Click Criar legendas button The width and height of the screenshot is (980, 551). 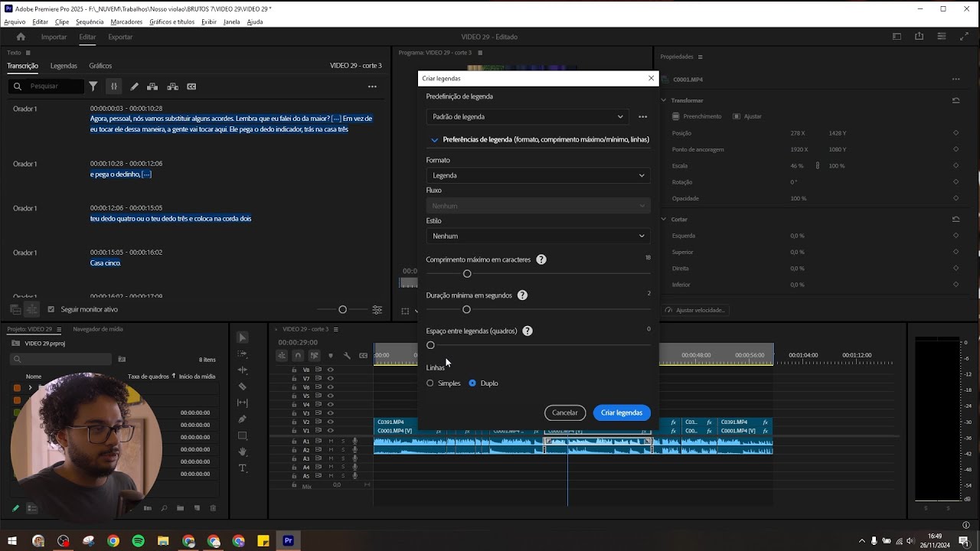(622, 412)
